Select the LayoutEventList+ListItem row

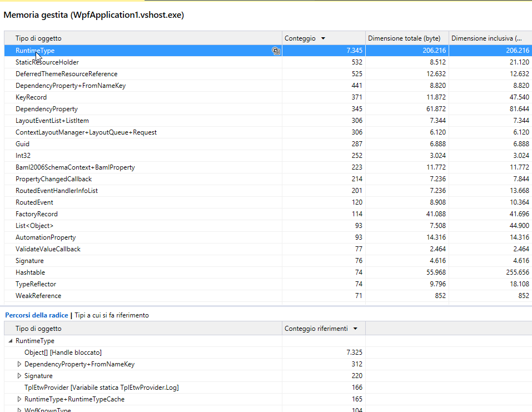(x=268, y=121)
